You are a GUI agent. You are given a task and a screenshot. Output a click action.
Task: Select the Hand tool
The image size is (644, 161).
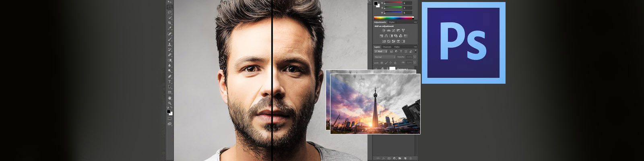click(x=169, y=97)
